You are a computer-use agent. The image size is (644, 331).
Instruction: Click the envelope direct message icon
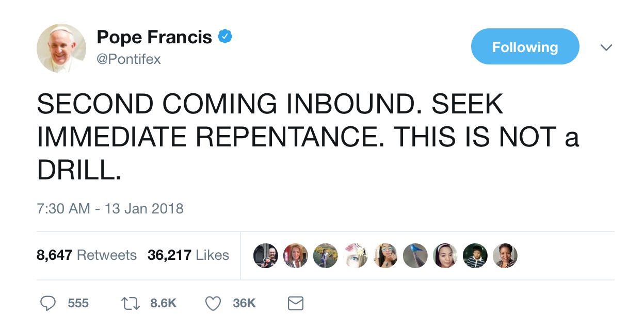click(295, 303)
